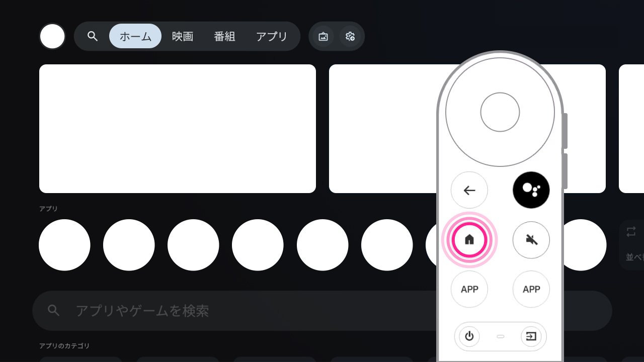The image size is (644, 362).
Task: Mute audio with the remote's mute button
Action: pyautogui.click(x=531, y=240)
